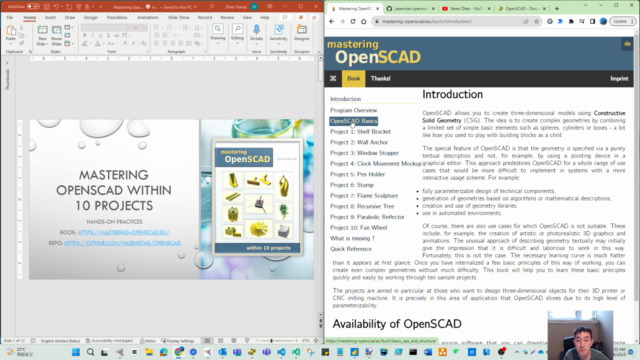The height and width of the screenshot is (360, 640).
Task: Bookmark this page with star icon
Action: [x=537, y=21]
